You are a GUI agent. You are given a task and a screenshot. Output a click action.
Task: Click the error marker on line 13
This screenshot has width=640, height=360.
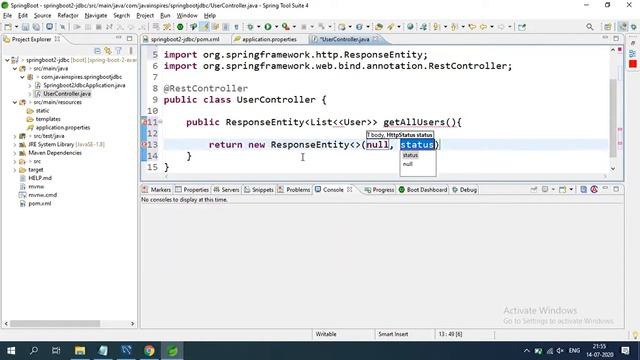[144, 144]
